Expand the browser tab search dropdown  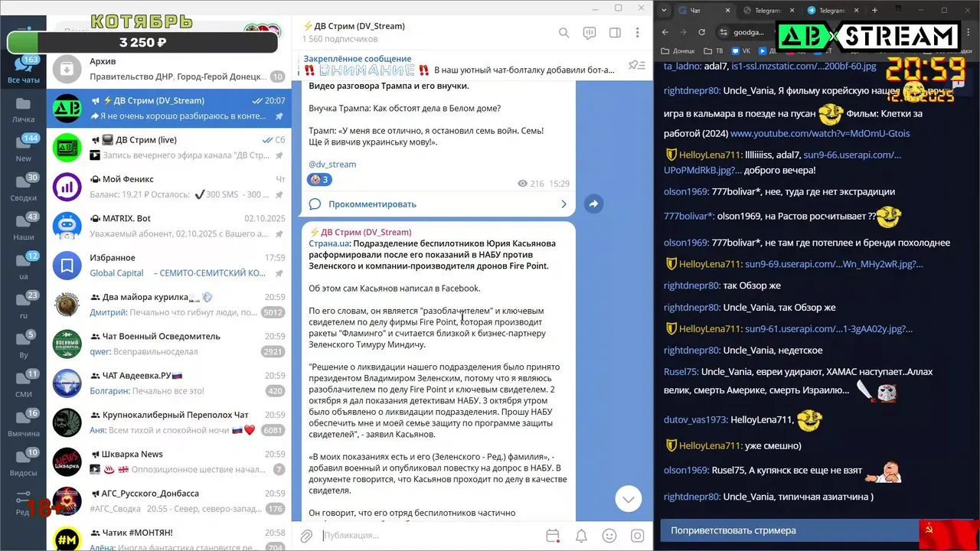pos(662,10)
